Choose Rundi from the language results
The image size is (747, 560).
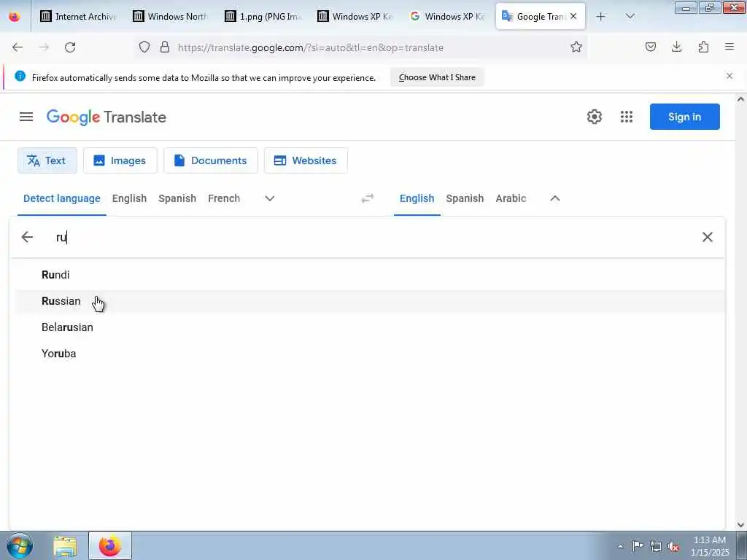click(x=369, y=275)
